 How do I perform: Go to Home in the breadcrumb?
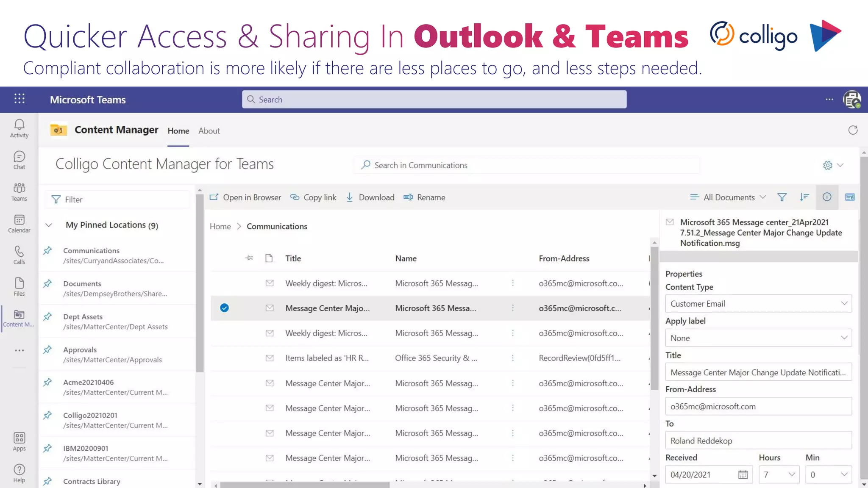220,226
